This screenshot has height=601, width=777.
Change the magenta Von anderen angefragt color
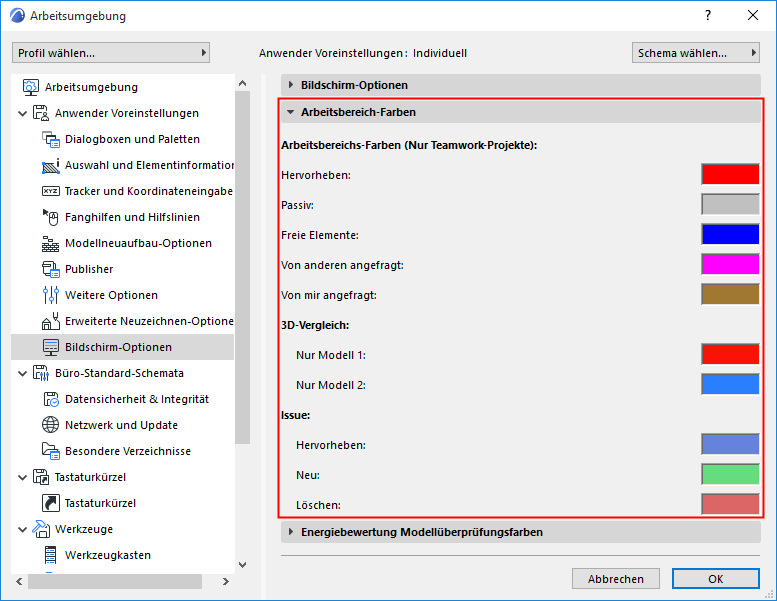(730, 264)
